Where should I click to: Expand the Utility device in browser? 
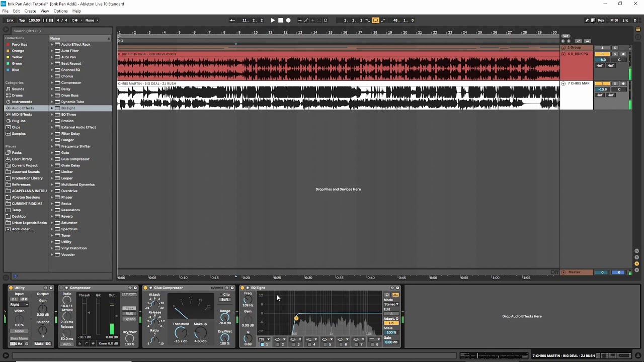(x=52, y=242)
